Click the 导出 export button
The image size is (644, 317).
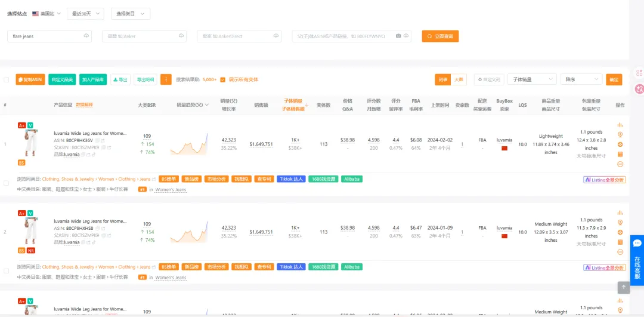tap(120, 80)
